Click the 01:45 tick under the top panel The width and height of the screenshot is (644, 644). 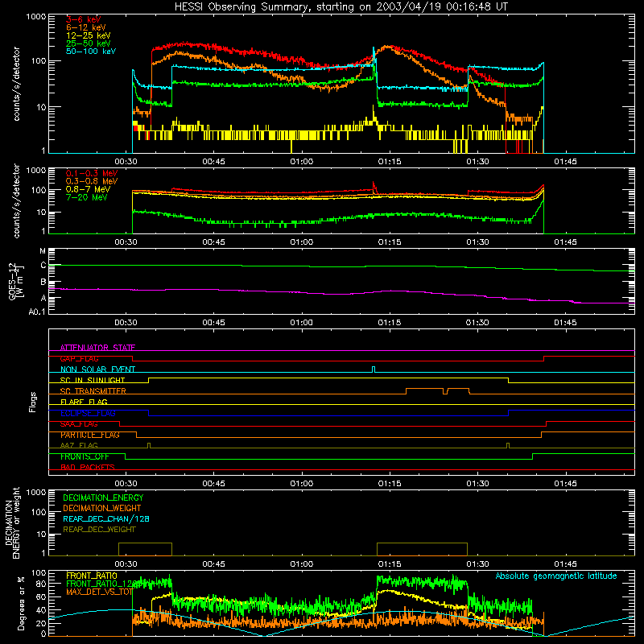click(566, 162)
